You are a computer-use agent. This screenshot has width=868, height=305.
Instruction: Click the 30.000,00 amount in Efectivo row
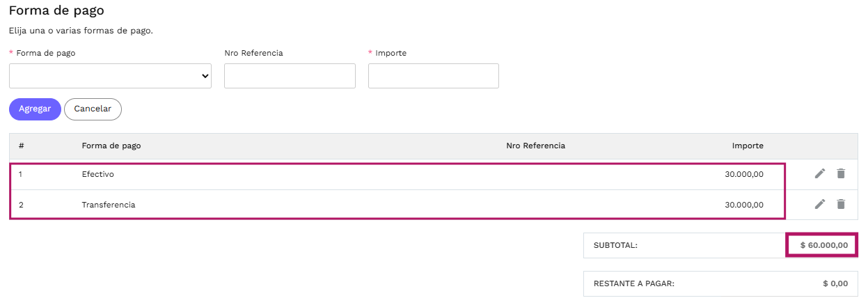(x=744, y=174)
